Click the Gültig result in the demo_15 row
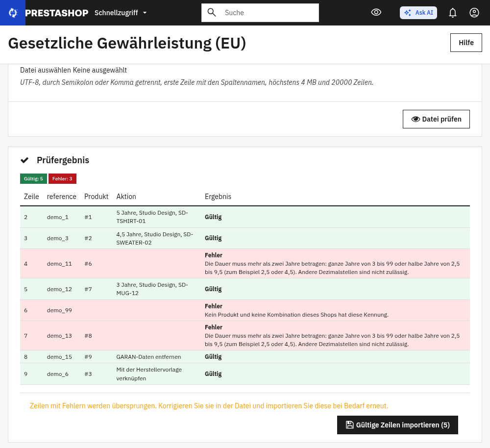 point(213,357)
